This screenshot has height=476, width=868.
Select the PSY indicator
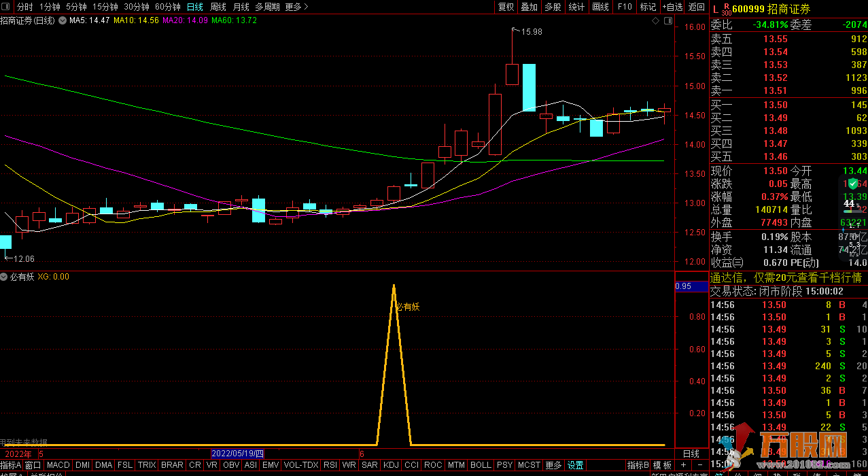click(x=504, y=465)
